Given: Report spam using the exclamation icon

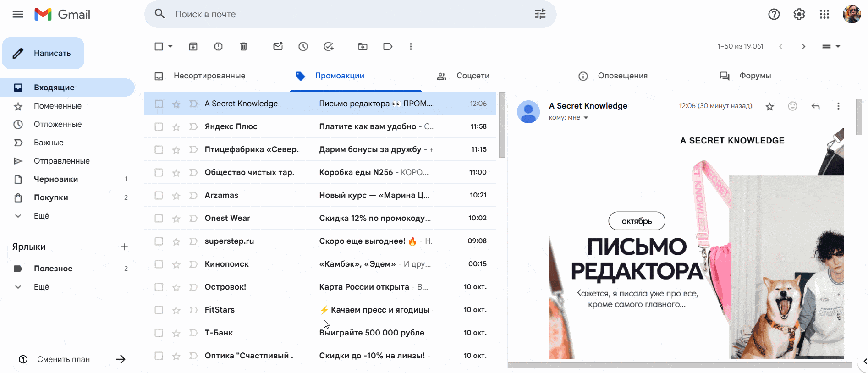Looking at the screenshot, I should click(x=218, y=46).
